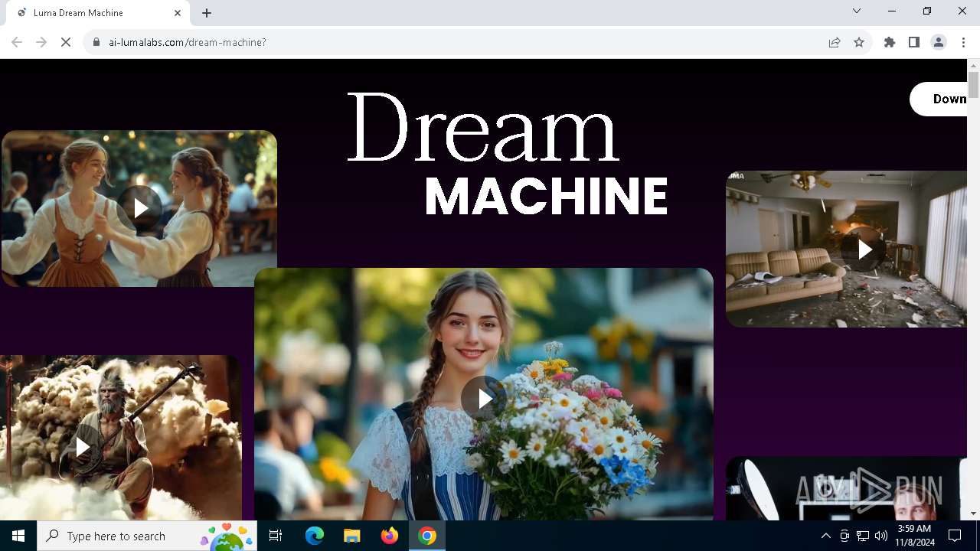Click the scrollbar up arrow
Image resolution: width=980 pixels, height=551 pixels.
coord(973,65)
